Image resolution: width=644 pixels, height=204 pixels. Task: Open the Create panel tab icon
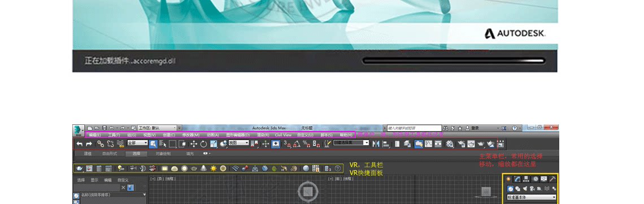coord(508,179)
